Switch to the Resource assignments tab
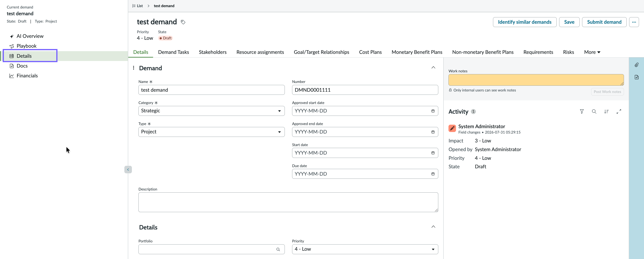The height and width of the screenshot is (259, 644). (260, 52)
